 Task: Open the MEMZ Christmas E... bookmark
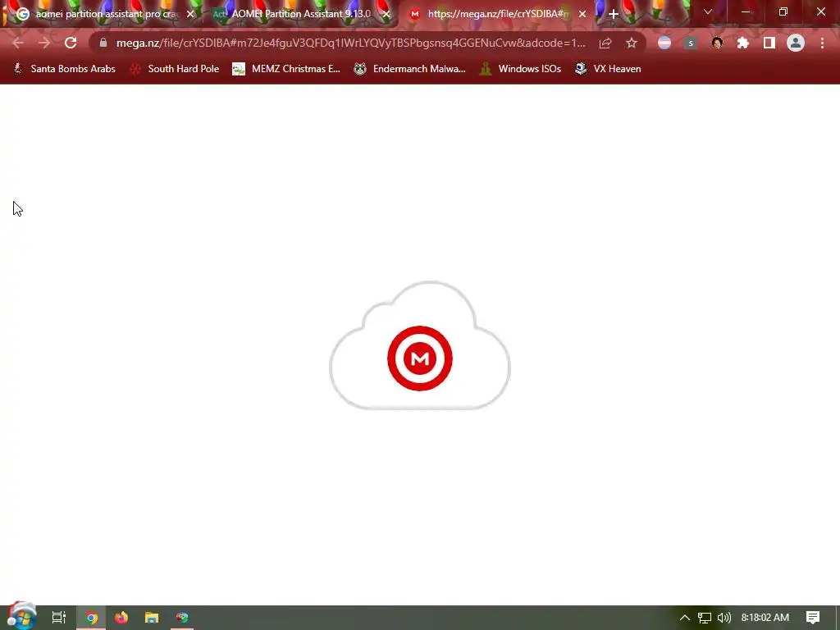coord(286,69)
